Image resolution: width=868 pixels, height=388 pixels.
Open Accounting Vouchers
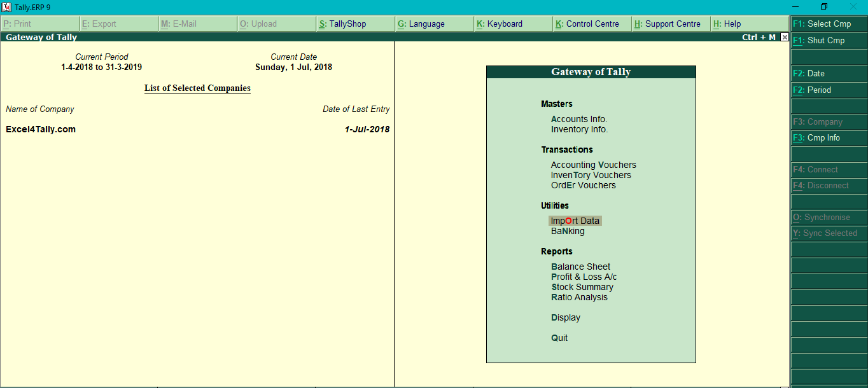[594, 165]
